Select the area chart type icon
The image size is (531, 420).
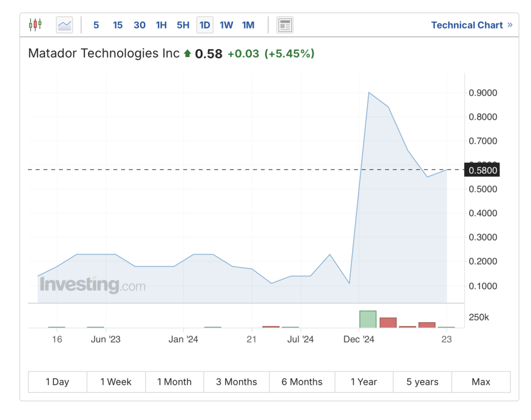click(x=64, y=25)
